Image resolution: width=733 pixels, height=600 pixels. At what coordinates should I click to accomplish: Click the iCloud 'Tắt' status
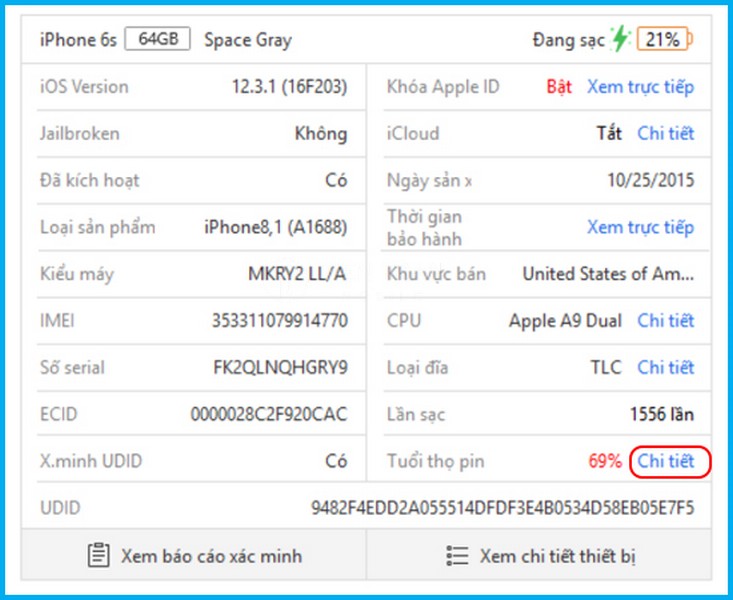point(609,133)
